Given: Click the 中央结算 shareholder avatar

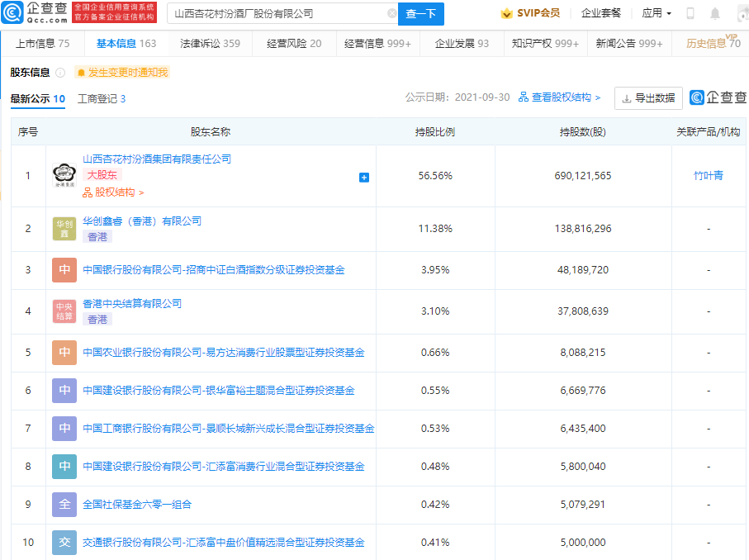Looking at the screenshot, I should [64, 311].
